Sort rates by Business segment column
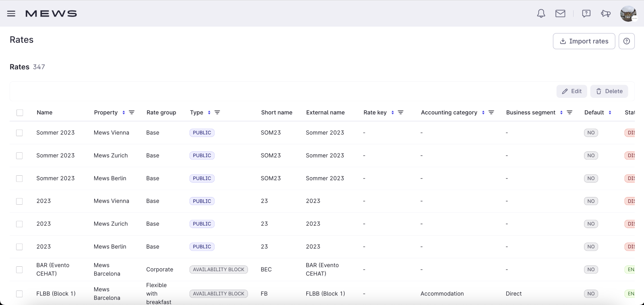 (x=561, y=113)
